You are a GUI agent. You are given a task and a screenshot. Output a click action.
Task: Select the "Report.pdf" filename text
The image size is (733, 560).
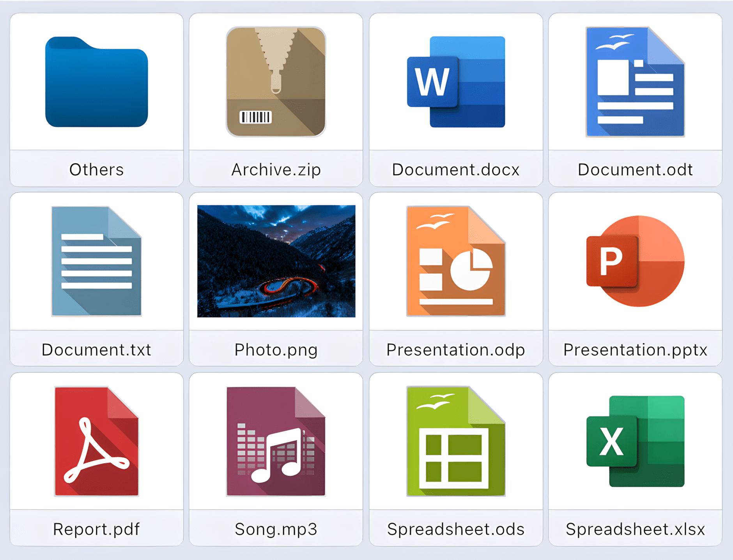tap(96, 529)
